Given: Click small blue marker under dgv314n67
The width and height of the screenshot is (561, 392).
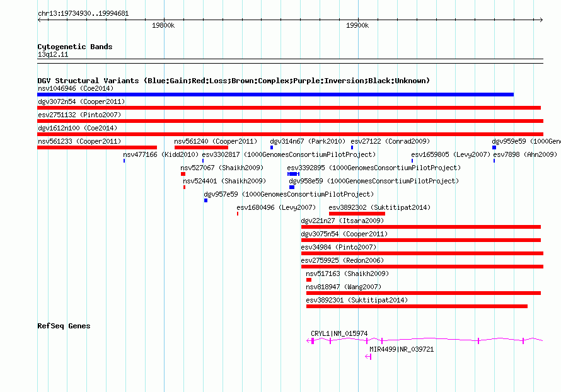Looking at the screenshot, I should [272, 147].
